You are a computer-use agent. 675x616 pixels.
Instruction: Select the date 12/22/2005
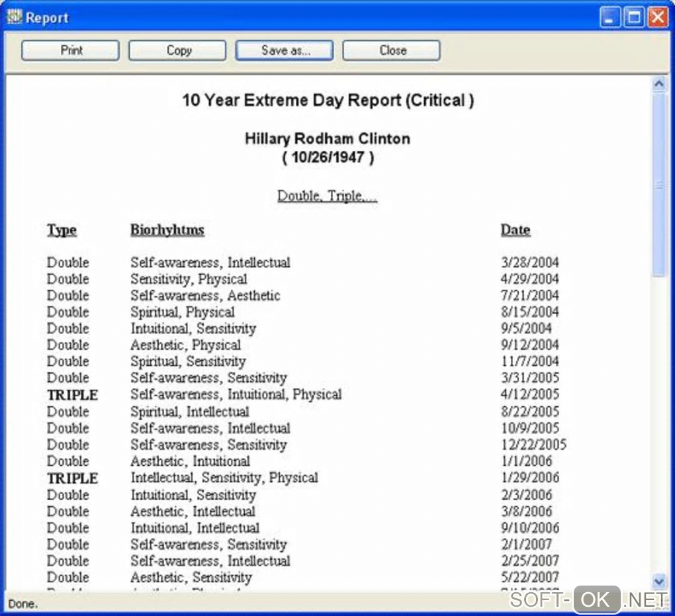tap(534, 445)
